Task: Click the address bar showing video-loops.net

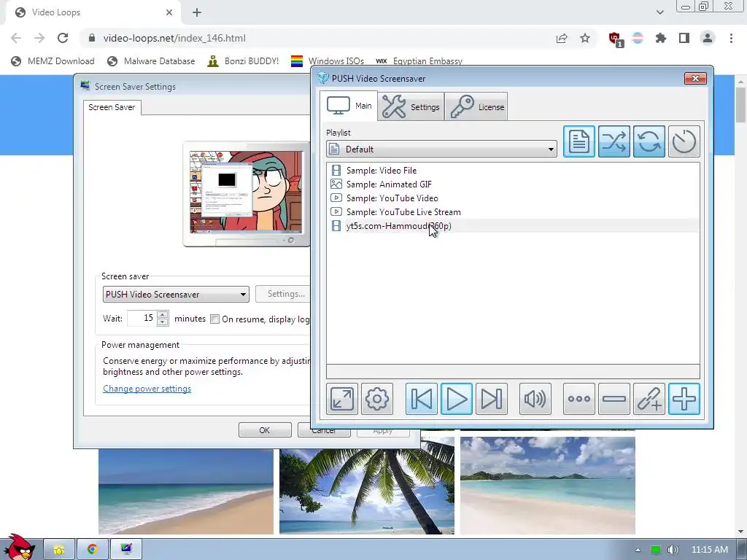Action: click(x=314, y=38)
